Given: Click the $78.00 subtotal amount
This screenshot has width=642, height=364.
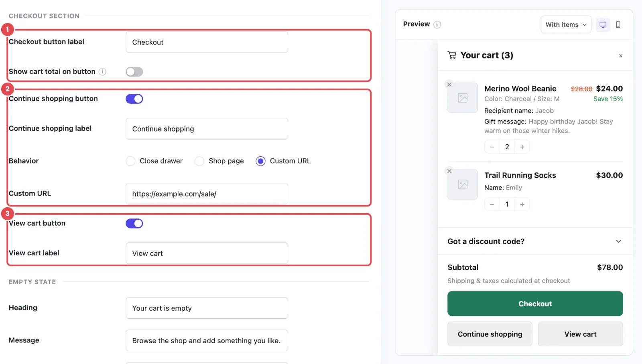Looking at the screenshot, I should point(610,267).
